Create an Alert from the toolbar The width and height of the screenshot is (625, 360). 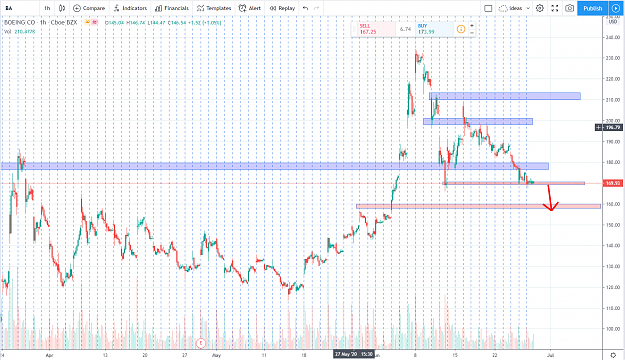(x=250, y=8)
